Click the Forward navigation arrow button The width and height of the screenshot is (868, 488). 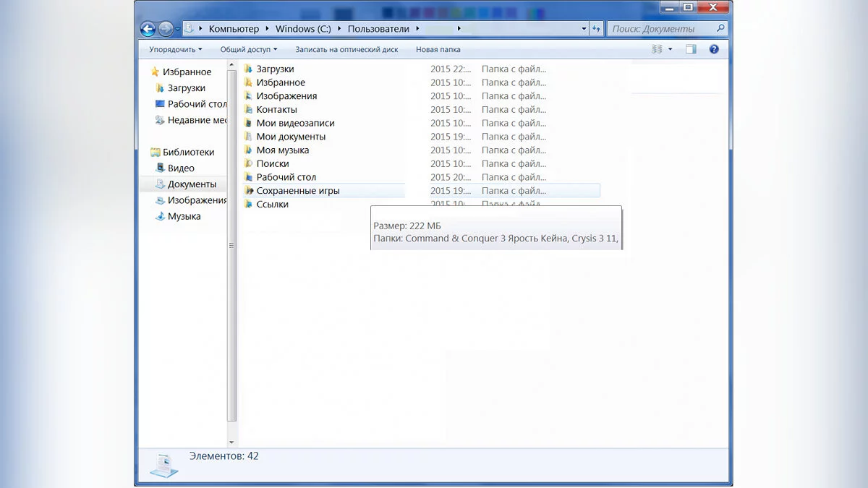click(166, 29)
